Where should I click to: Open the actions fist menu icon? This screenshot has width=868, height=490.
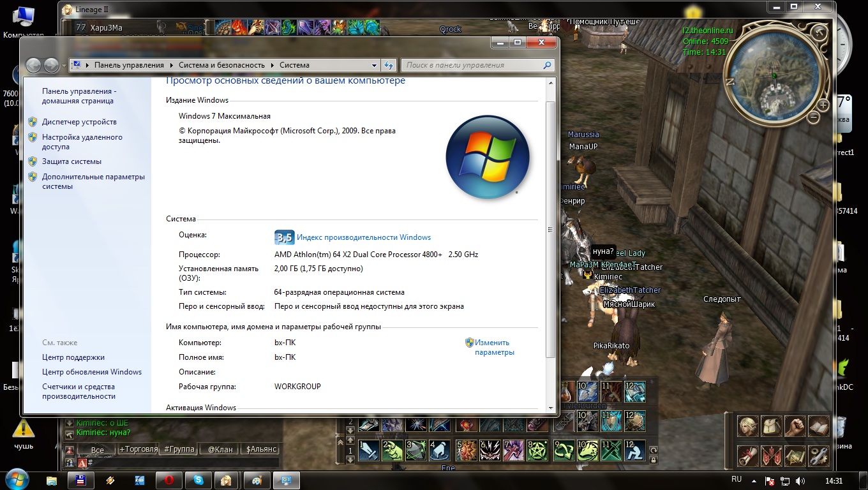(x=795, y=426)
